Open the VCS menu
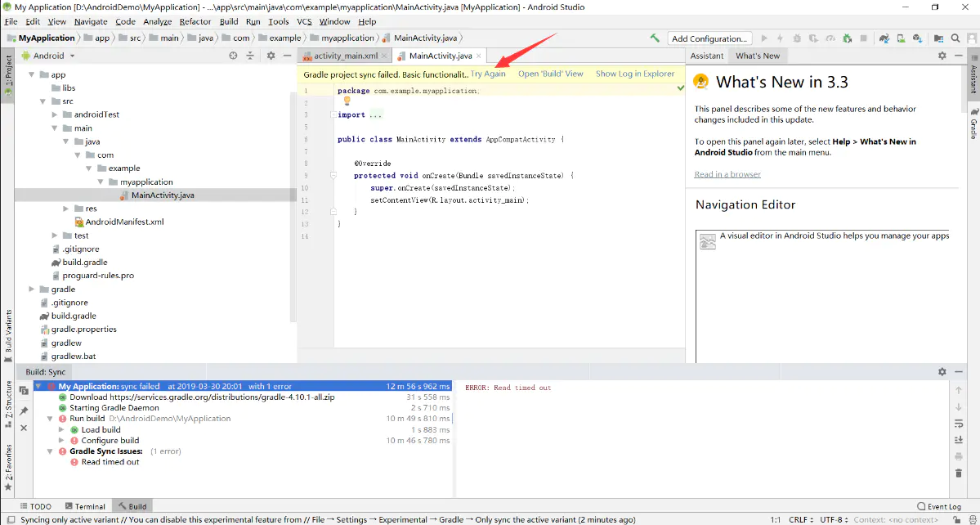Screen dimensions: 980x525 (x=304, y=21)
